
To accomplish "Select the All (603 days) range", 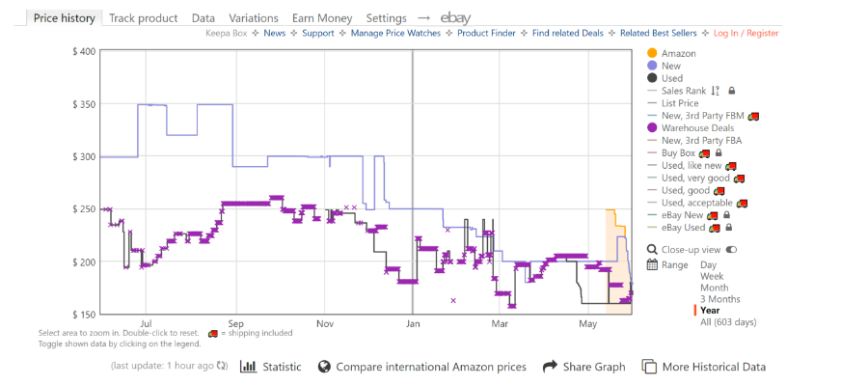I will click(727, 322).
